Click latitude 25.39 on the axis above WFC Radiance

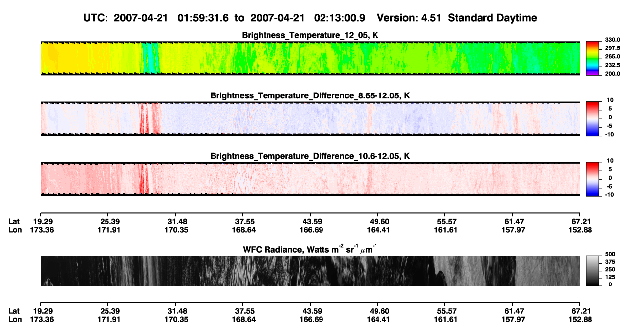pos(109,221)
